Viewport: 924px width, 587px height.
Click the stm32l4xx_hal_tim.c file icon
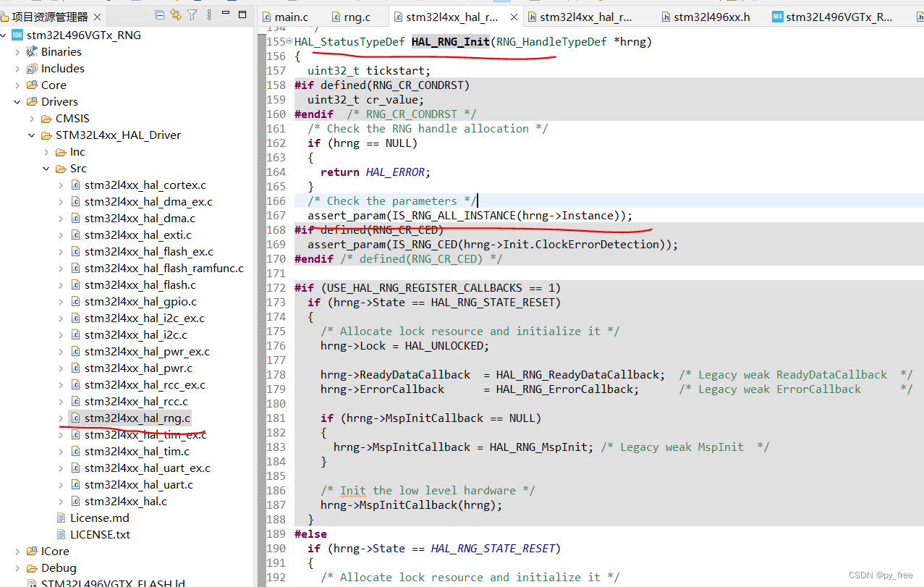click(75, 451)
